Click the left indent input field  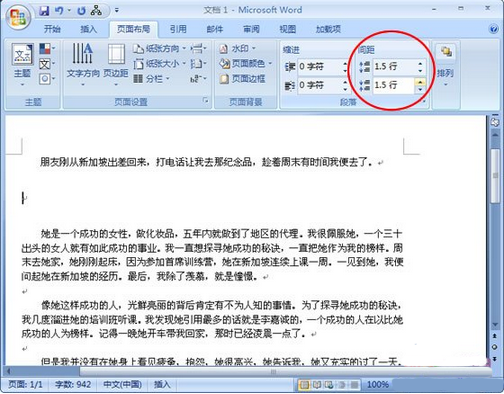(320, 67)
